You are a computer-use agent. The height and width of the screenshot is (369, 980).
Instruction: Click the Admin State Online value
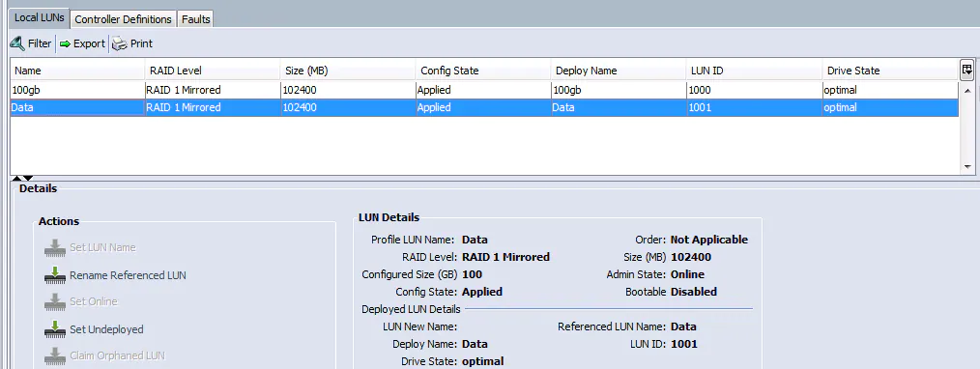(687, 274)
